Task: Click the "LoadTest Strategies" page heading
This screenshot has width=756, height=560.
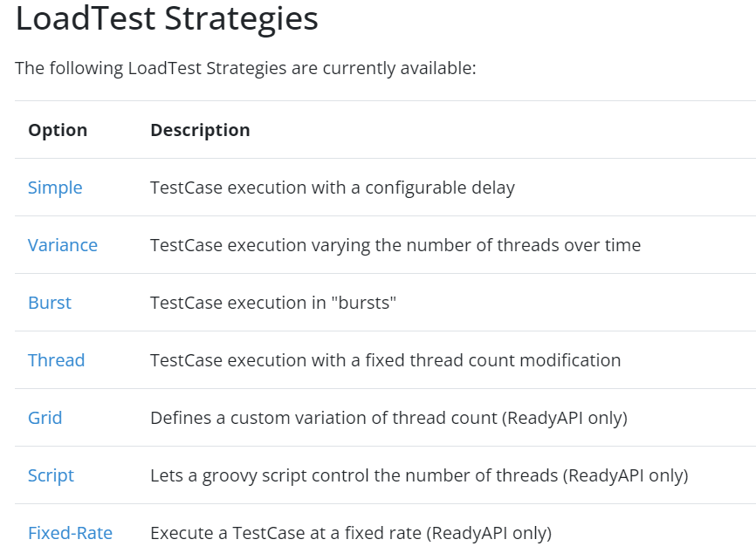Action: 167,18
